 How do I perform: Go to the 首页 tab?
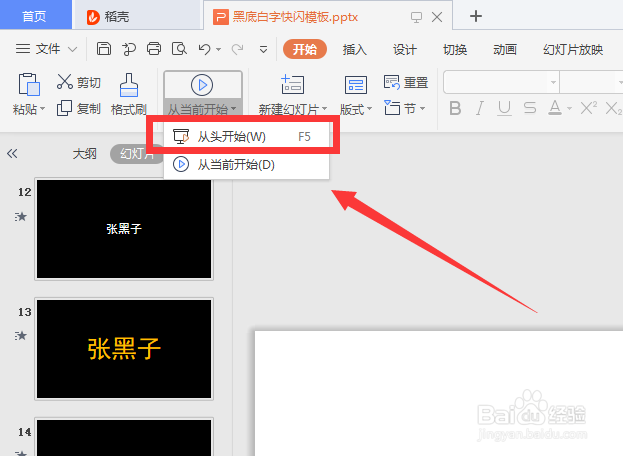(35, 15)
